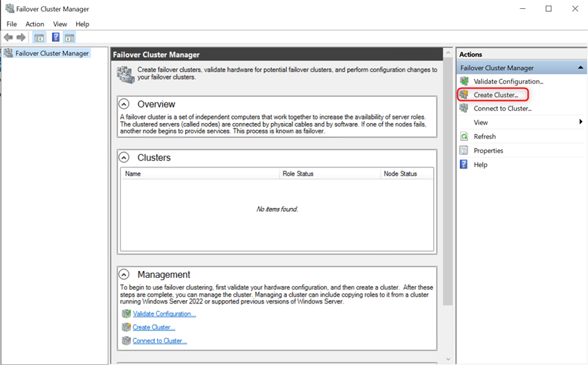Minimize the Failover Cluster Manager window
The width and height of the screenshot is (588, 365).
(x=523, y=8)
